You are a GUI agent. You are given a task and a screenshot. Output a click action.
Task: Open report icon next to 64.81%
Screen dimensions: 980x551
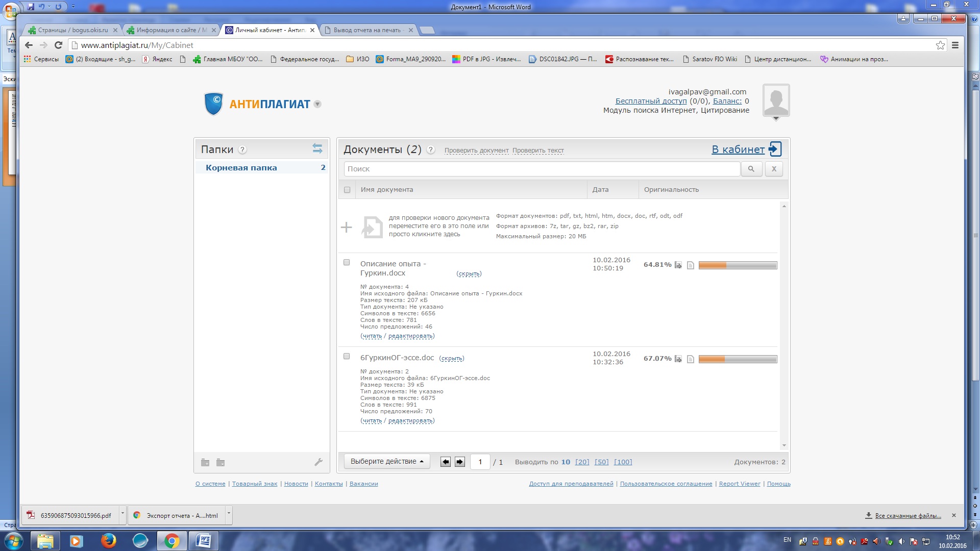[x=678, y=265]
